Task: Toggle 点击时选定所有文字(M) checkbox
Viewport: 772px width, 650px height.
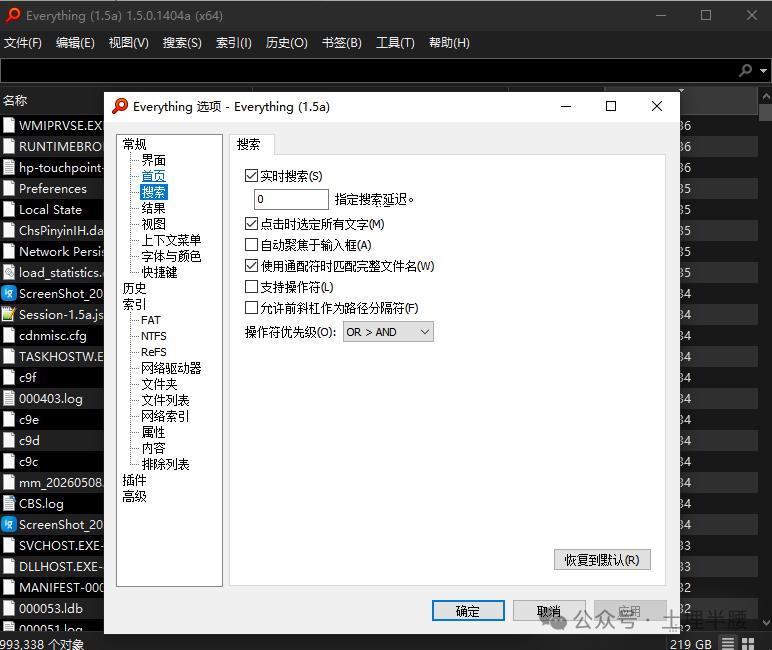Action: coord(251,224)
